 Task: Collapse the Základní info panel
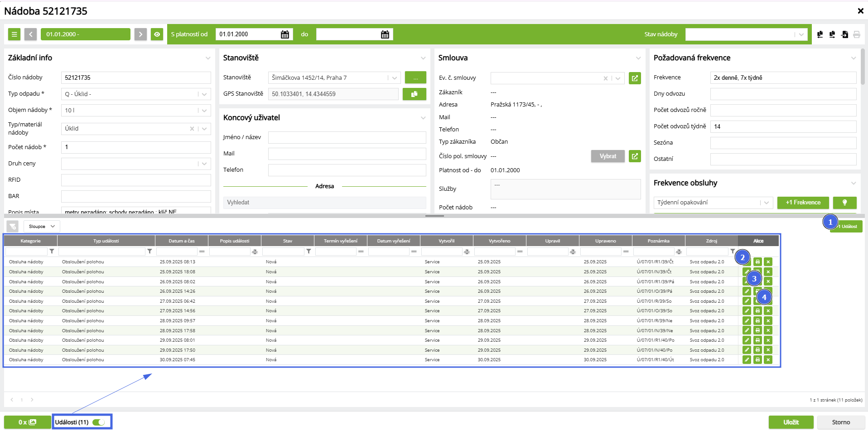(208, 58)
